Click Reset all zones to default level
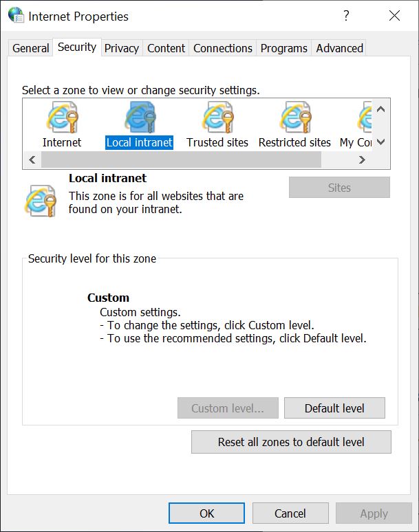This screenshot has width=419, height=532. [x=291, y=442]
